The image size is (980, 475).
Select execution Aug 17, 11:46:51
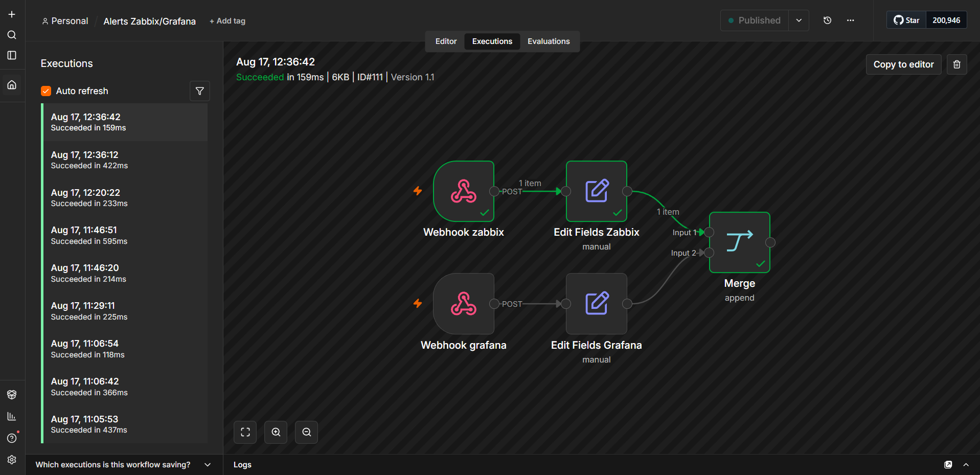coord(125,235)
